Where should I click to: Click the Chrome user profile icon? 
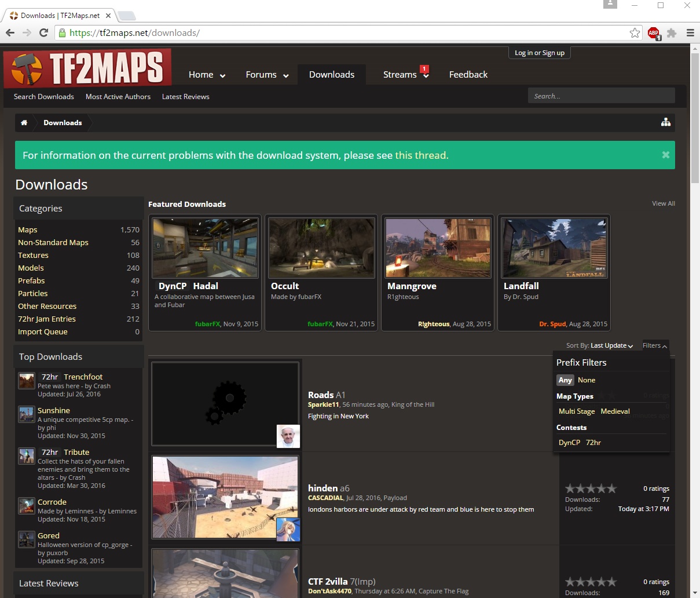(610, 5)
